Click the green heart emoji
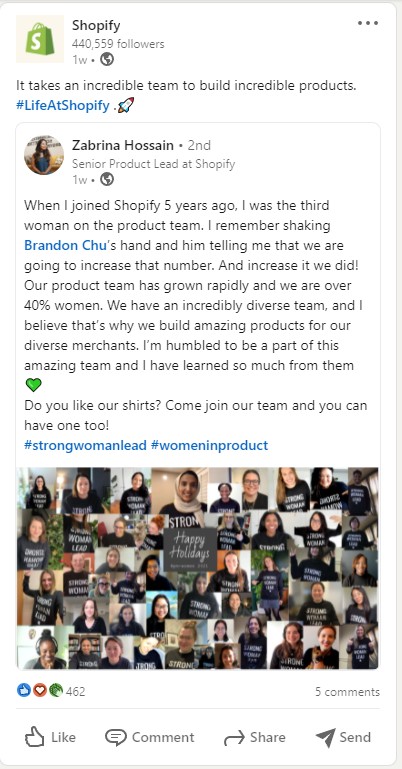This screenshot has height=769, width=402. [x=33, y=384]
